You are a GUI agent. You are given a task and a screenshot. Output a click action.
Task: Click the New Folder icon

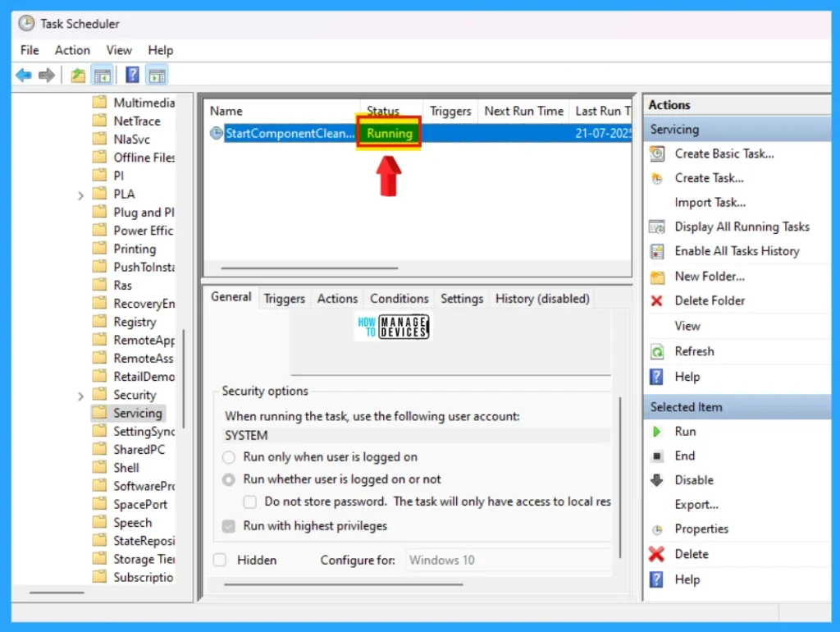click(x=657, y=277)
